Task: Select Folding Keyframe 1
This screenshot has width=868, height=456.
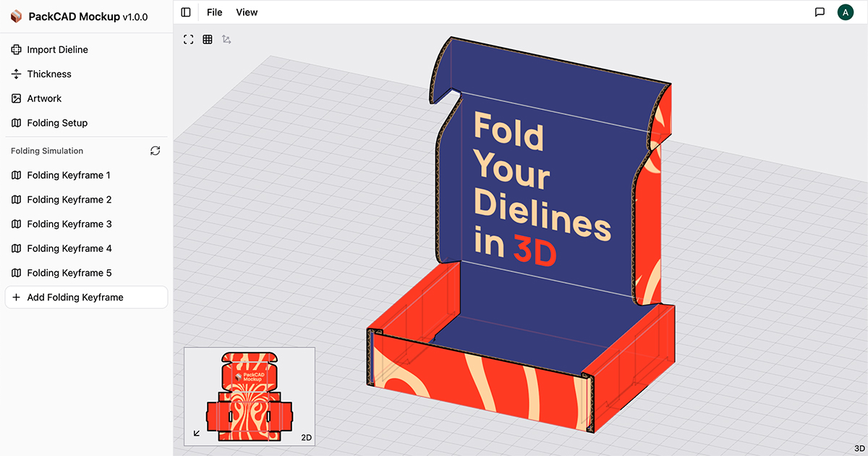Action: coord(69,175)
